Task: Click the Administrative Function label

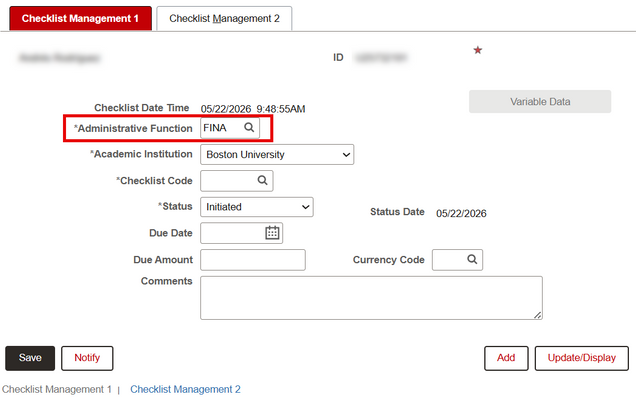Action: tap(133, 128)
